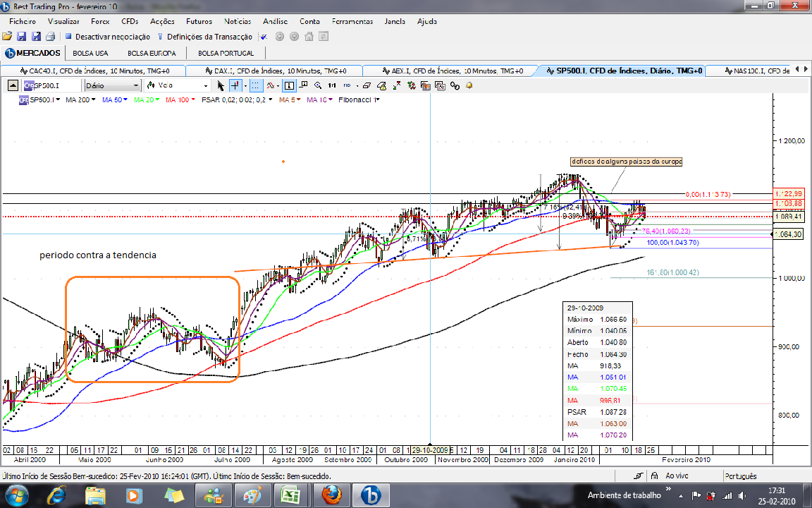Select the arrow pointer tool
Screen dimensions: 812x508
click(x=221, y=85)
